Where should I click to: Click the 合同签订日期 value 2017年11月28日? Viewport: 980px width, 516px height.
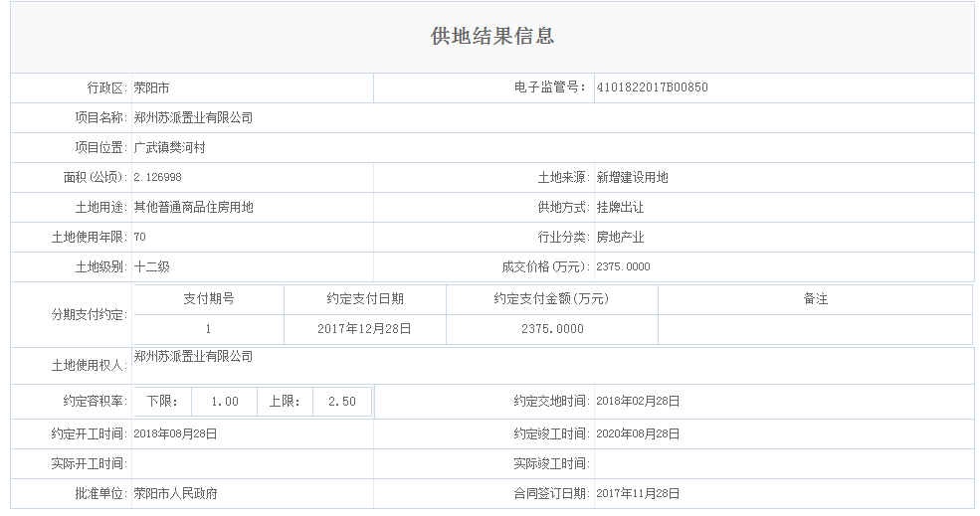click(638, 493)
